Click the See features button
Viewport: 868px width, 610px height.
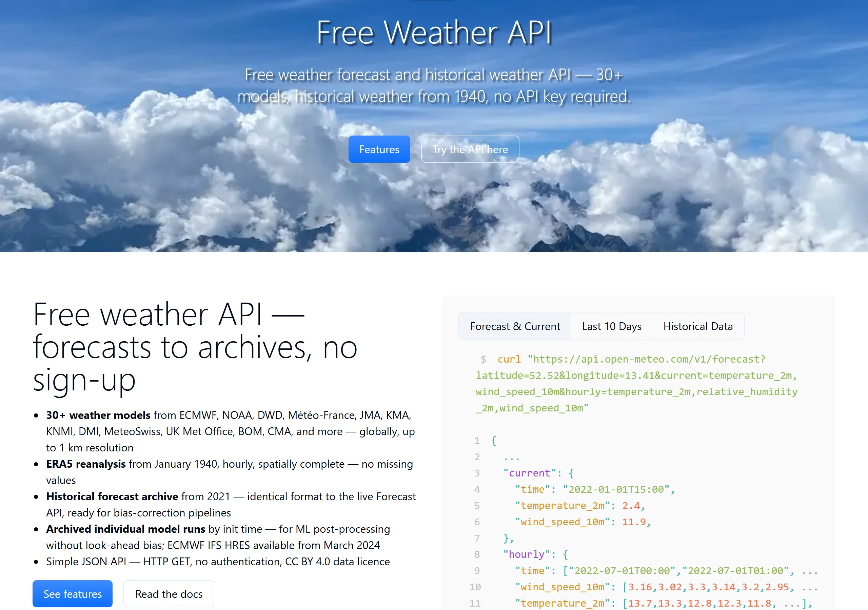click(73, 594)
